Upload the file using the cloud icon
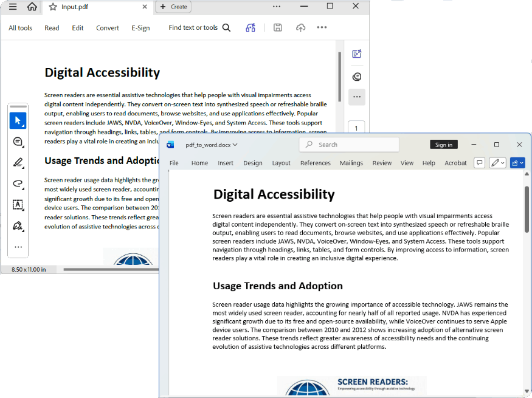532x398 pixels. [x=300, y=28]
